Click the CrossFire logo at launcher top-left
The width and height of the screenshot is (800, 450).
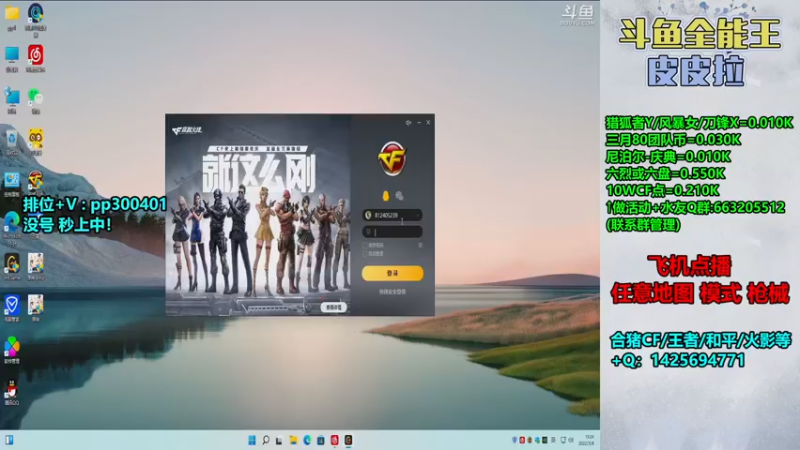pyautogui.click(x=187, y=130)
